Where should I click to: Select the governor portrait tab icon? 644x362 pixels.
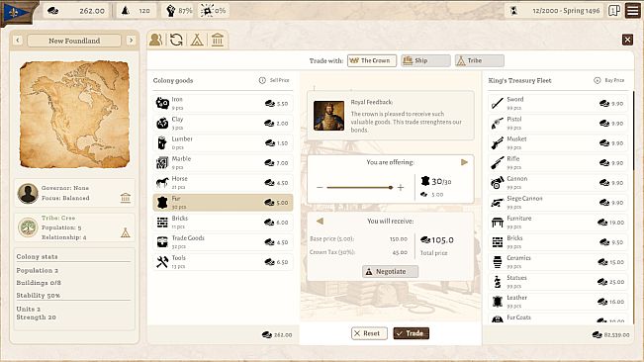(156, 40)
